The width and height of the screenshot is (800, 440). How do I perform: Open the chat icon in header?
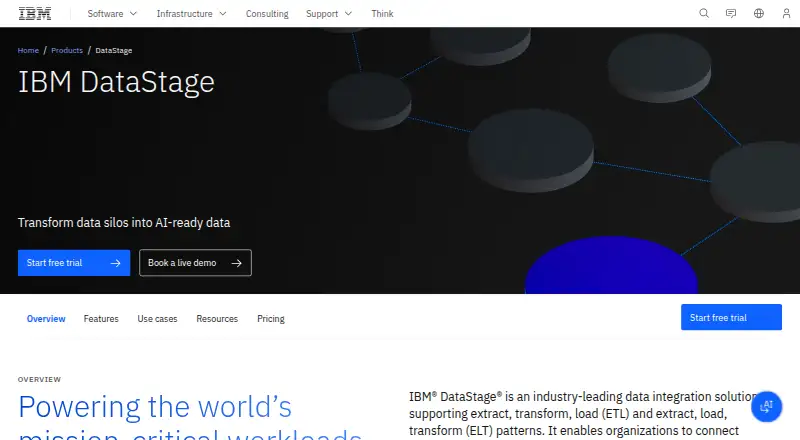731,13
